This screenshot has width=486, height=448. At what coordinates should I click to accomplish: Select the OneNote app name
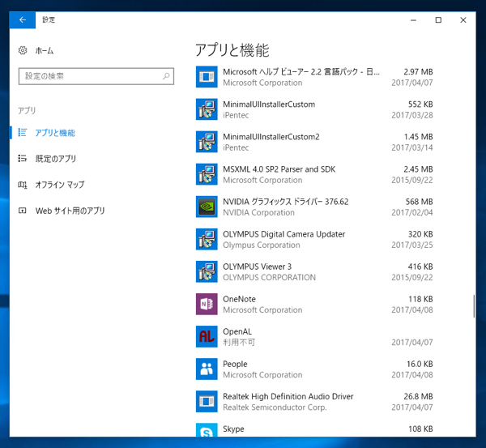click(239, 299)
